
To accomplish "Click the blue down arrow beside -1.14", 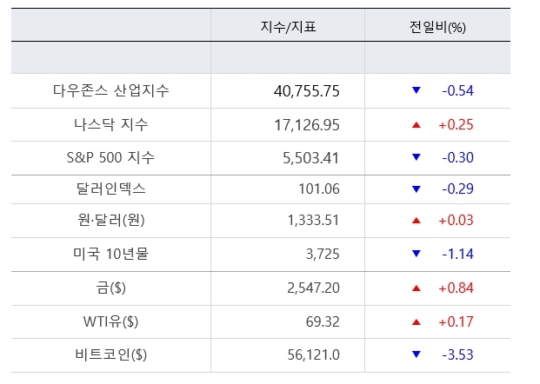I will pyautogui.click(x=416, y=254).
